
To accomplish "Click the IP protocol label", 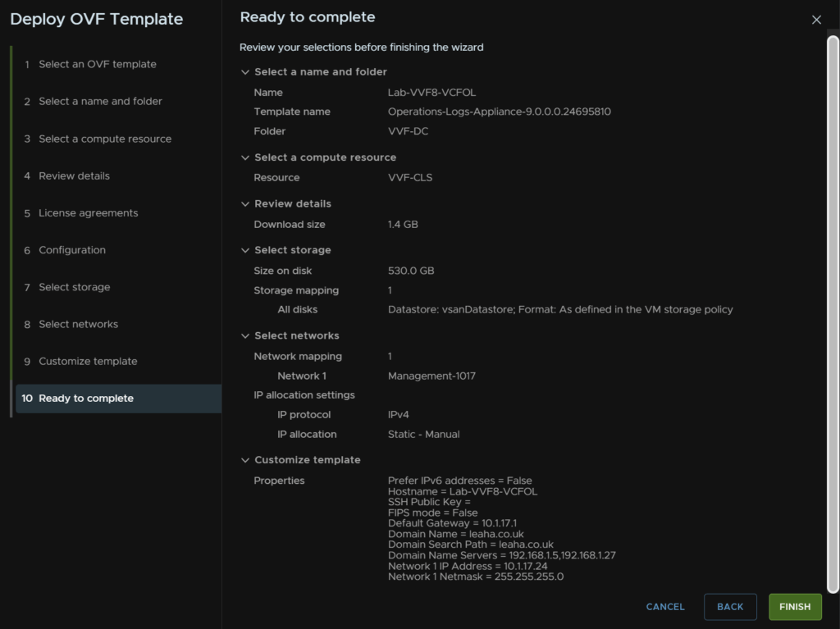I will (304, 415).
